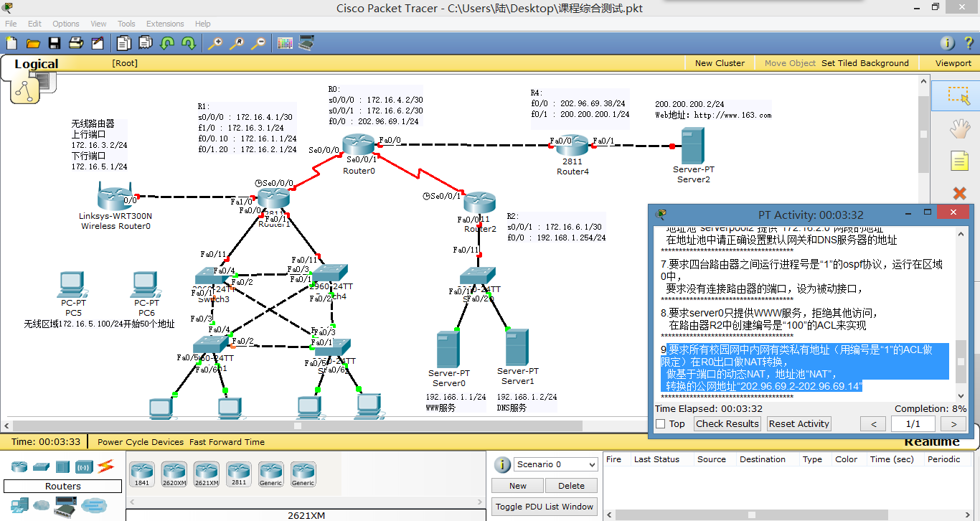Reset zoom with the R magnifier
This screenshot has height=521, width=980.
pos(236,43)
